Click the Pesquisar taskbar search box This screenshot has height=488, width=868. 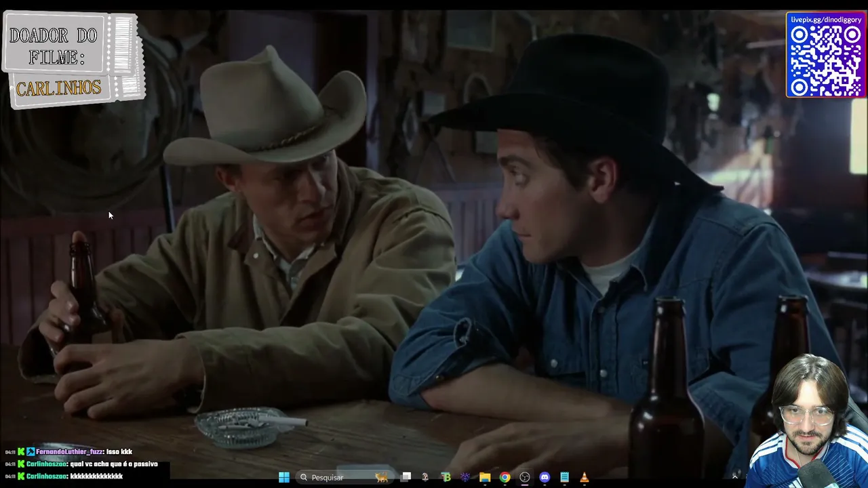344,477
